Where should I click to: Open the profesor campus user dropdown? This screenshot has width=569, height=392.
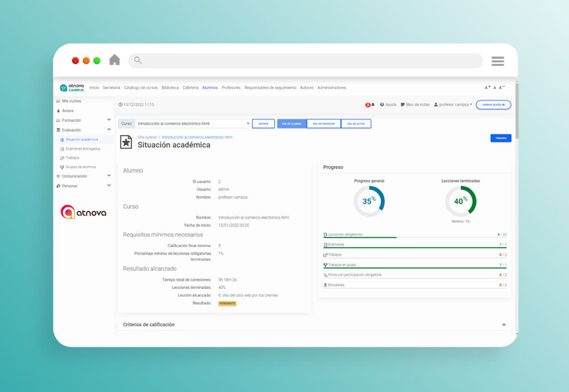[453, 104]
